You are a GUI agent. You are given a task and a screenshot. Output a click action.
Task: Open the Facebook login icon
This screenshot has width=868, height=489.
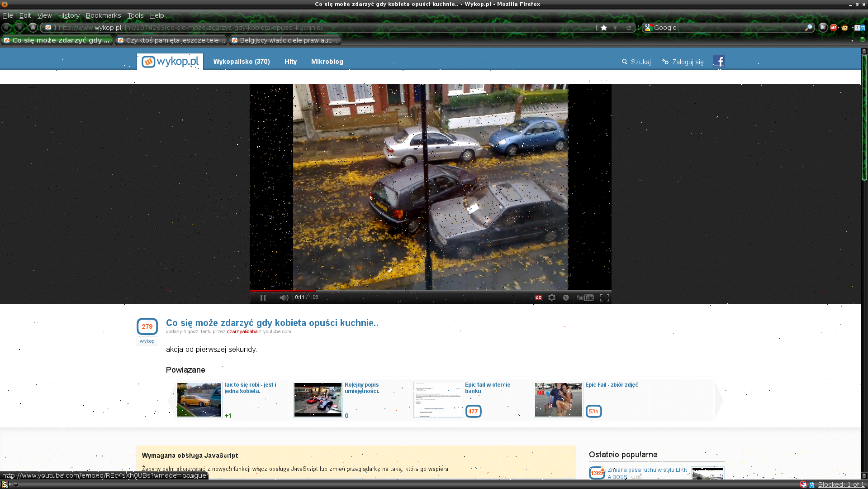click(x=719, y=62)
